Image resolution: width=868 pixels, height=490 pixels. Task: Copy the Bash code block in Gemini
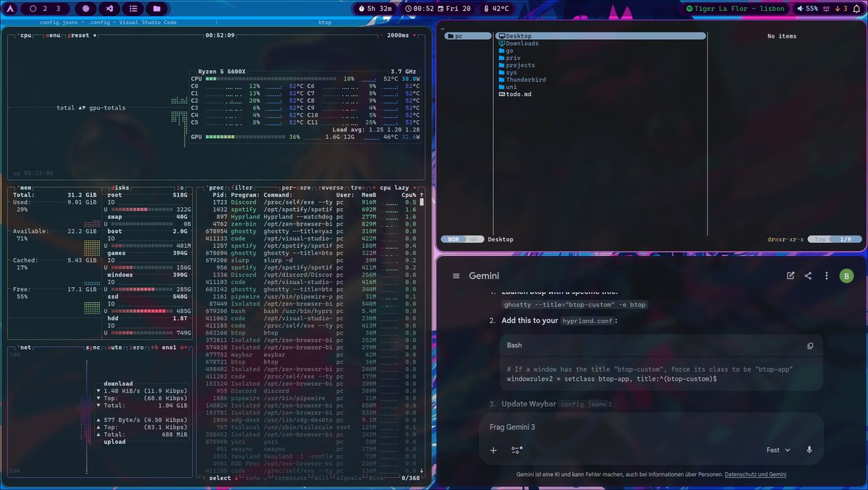810,345
